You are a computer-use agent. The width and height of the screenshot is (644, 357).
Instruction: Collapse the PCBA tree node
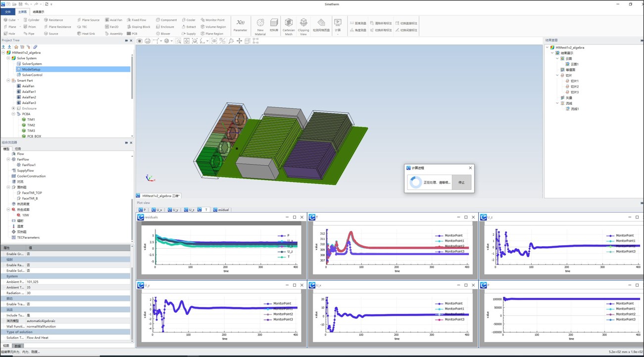coord(13,114)
